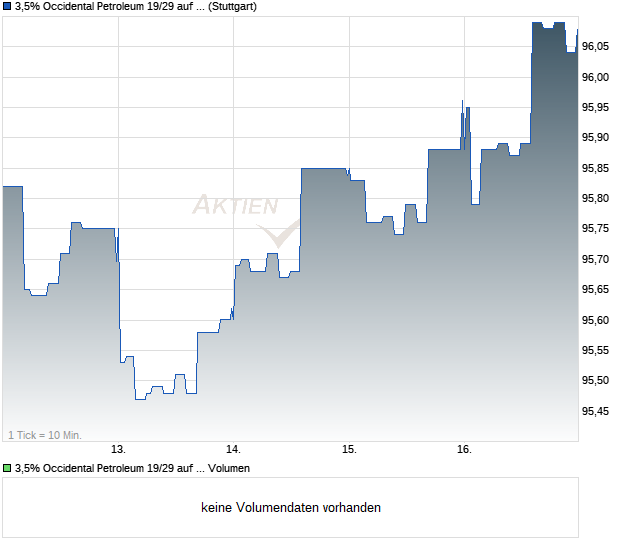Click the 95,45 price axis label
The height and width of the screenshot is (546, 620).
(x=595, y=412)
